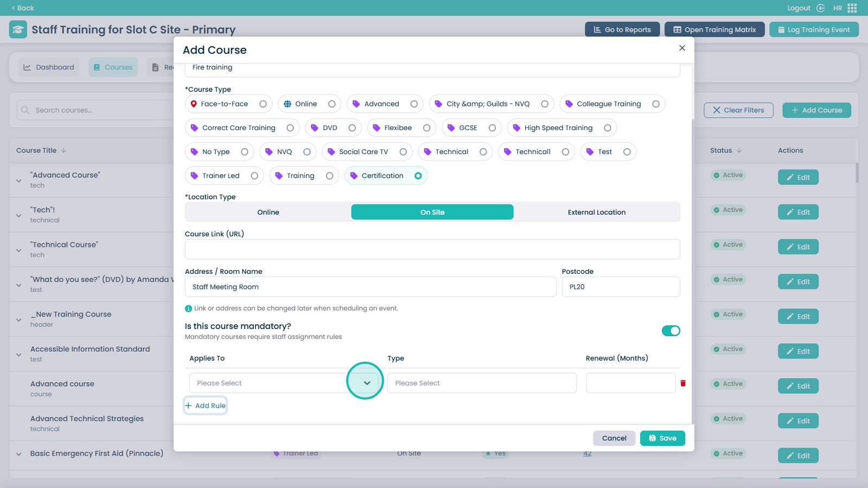The width and height of the screenshot is (868, 488).
Task: Delete the rule using red trash icon
Action: coord(683,383)
